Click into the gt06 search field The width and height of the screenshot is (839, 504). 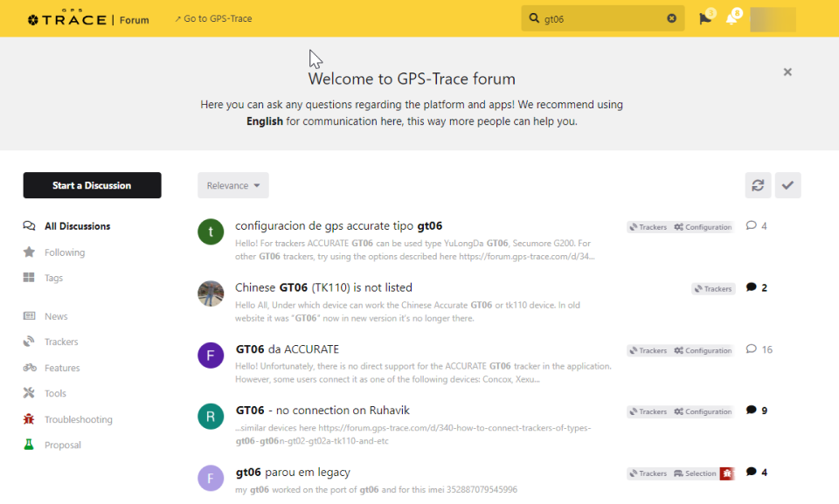point(602,18)
